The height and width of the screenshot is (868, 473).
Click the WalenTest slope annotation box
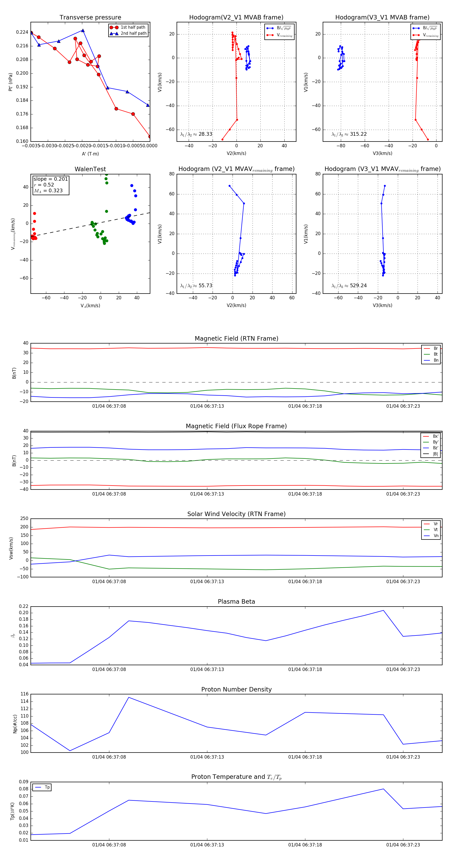[x=50, y=185]
